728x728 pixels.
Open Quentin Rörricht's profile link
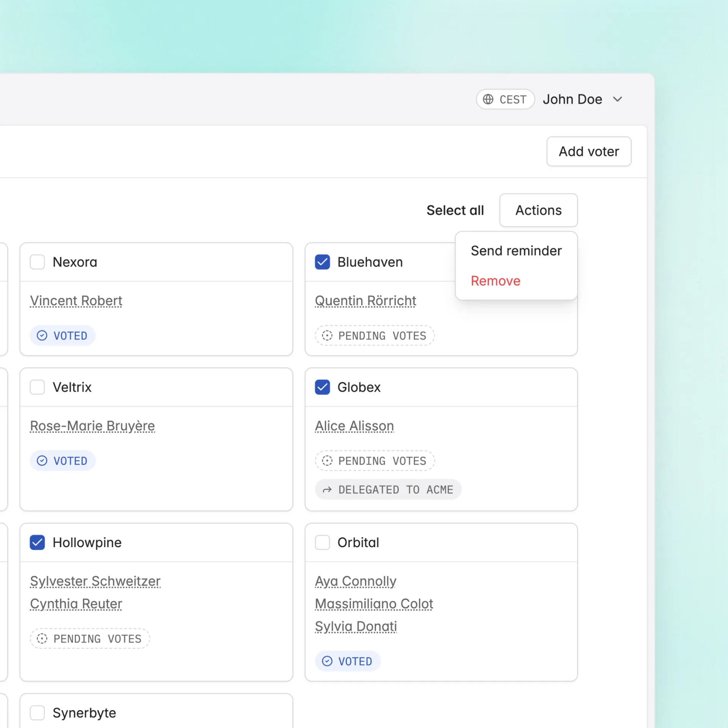point(366,301)
